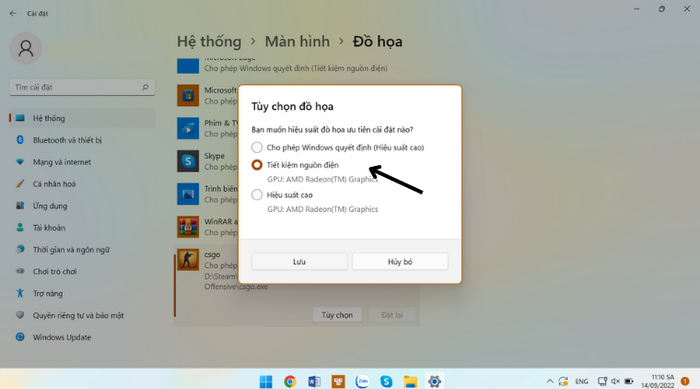Open 'Quyền riêng tư và bảo mật' settings

pyautogui.click(x=82, y=315)
